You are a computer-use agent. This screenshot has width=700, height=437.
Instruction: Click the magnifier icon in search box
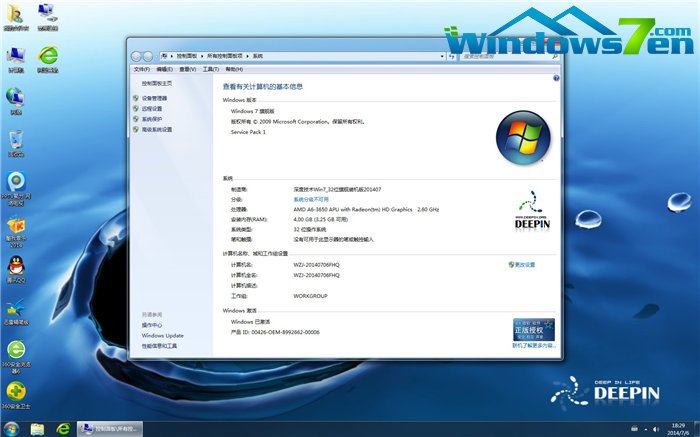pos(555,56)
